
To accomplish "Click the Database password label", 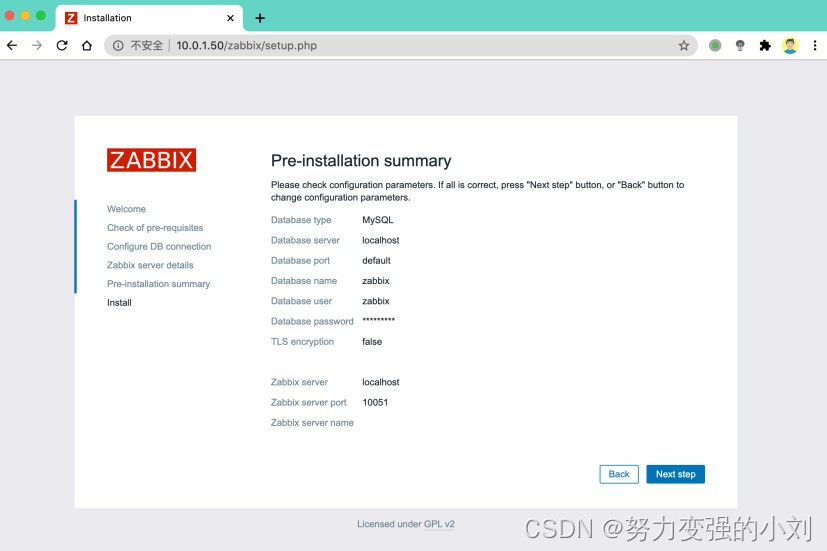I will click(x=312, y=321).
